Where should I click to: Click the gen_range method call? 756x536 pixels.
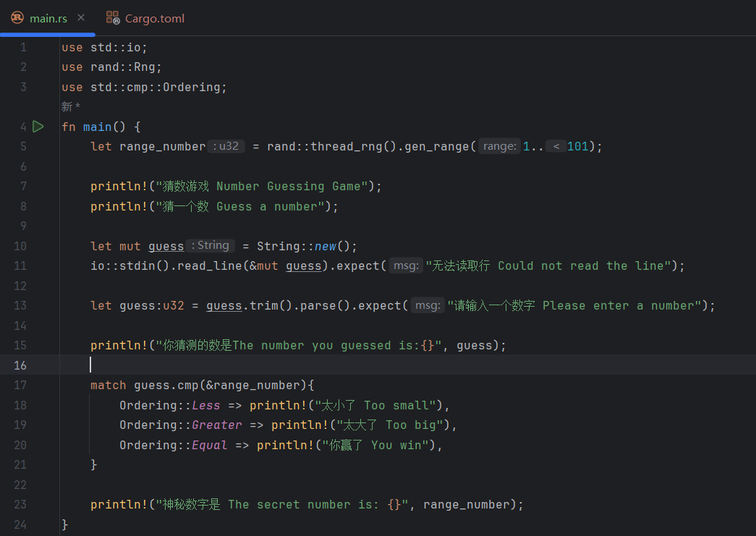[x=437, y=147]
